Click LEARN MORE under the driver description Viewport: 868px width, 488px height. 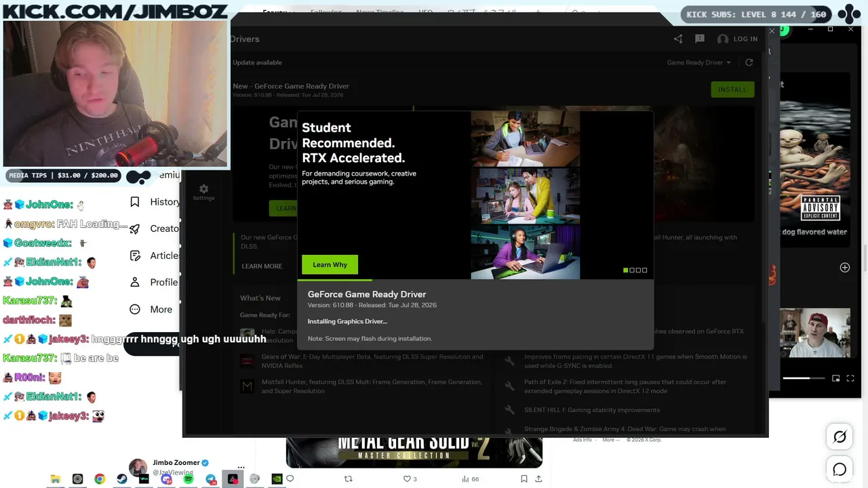coord(262,266)
